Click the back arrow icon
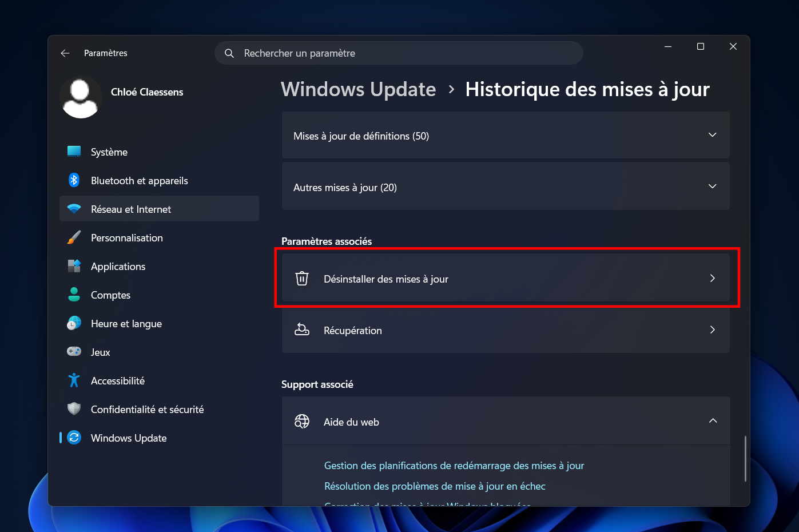The height and width of the screenshot is (532, 799). [x=65, y=53]
